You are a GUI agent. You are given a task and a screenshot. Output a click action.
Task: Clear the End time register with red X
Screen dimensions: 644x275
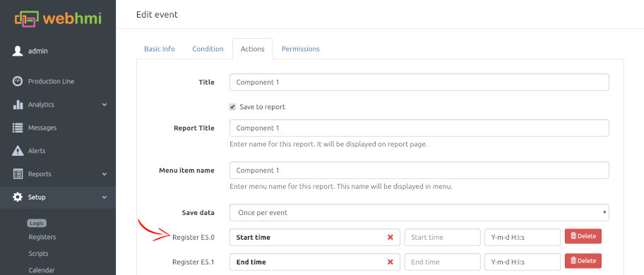pyautogui.click(x=390, y=262)
